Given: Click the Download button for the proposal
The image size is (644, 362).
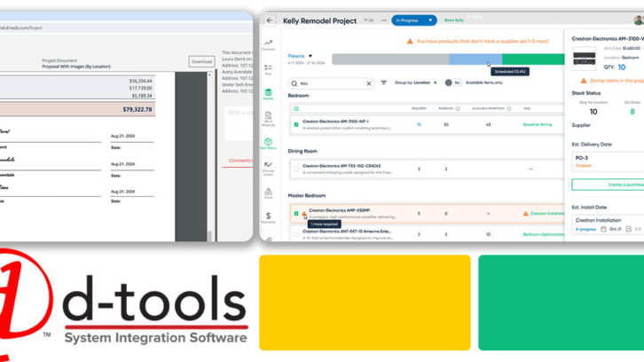Looking at the screenshot, I should pyautogui.click(x=201, y=62).
